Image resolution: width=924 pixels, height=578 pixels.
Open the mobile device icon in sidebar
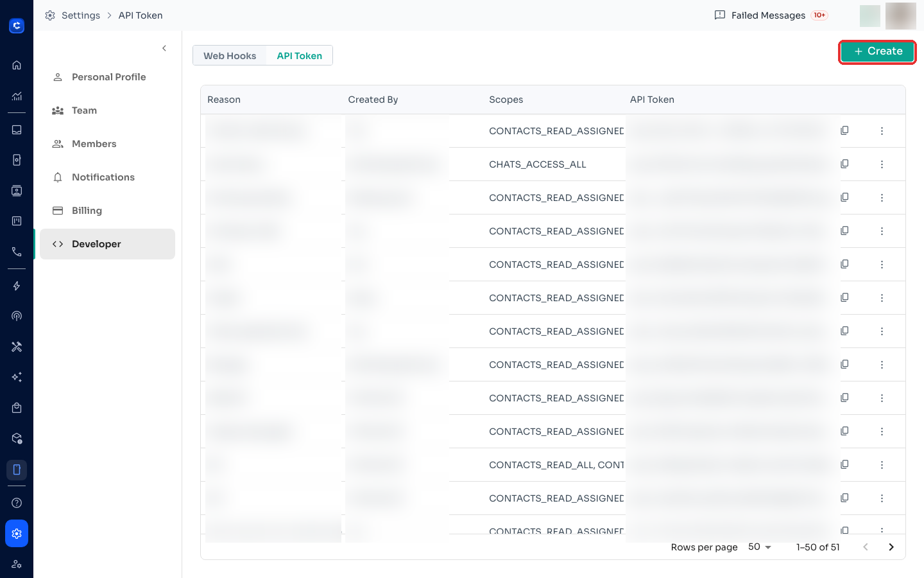click(17, 469)
